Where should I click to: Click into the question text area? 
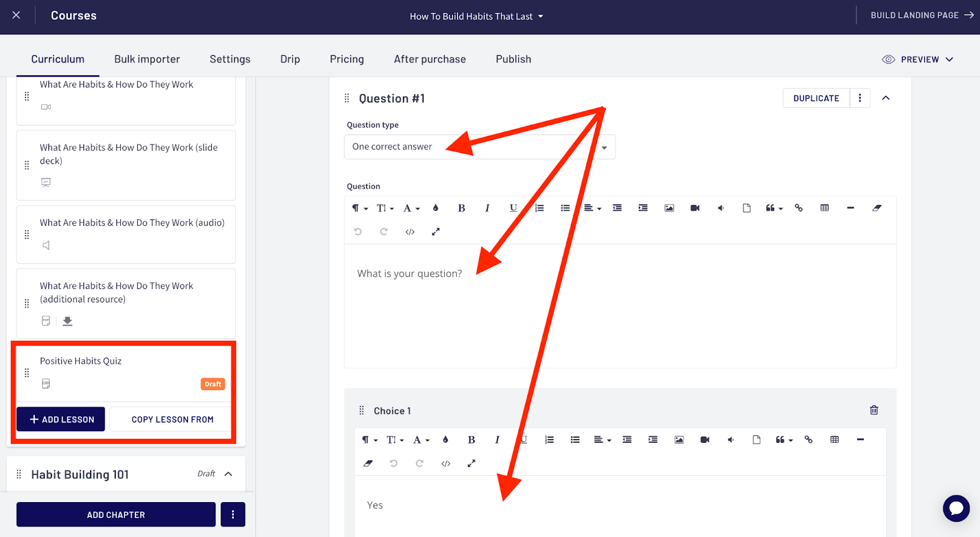[x=620, y=306]
